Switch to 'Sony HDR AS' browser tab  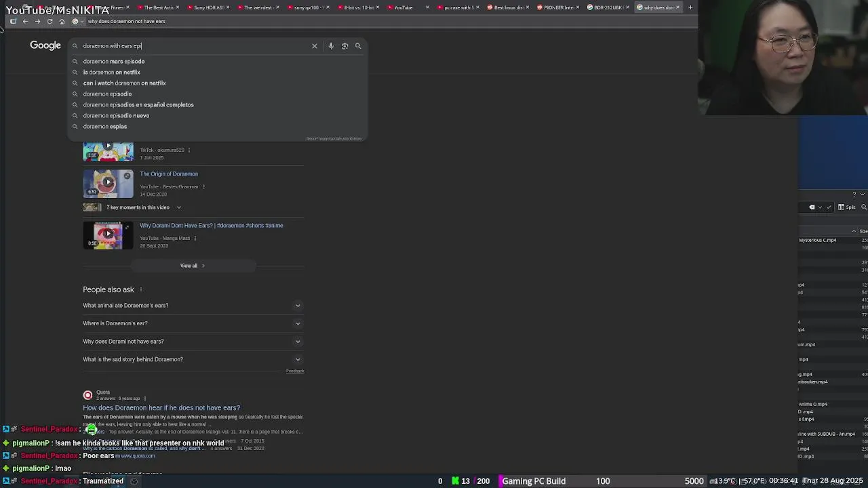point(208,7)
